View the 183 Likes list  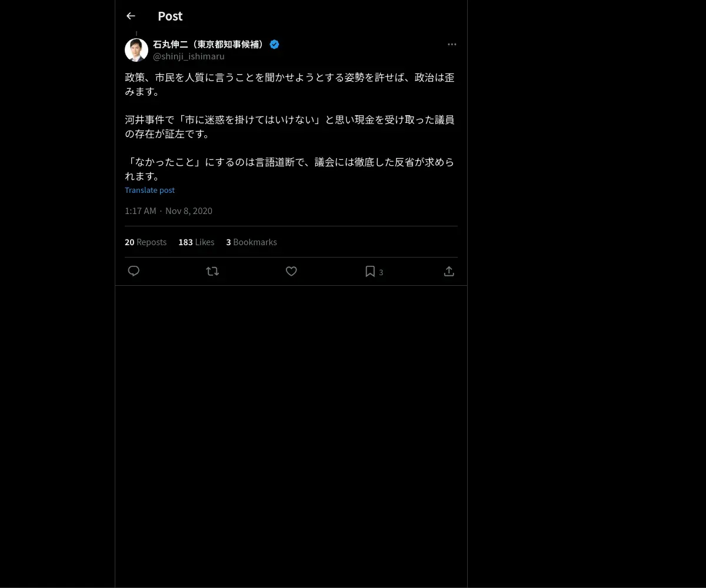[197, 242]
